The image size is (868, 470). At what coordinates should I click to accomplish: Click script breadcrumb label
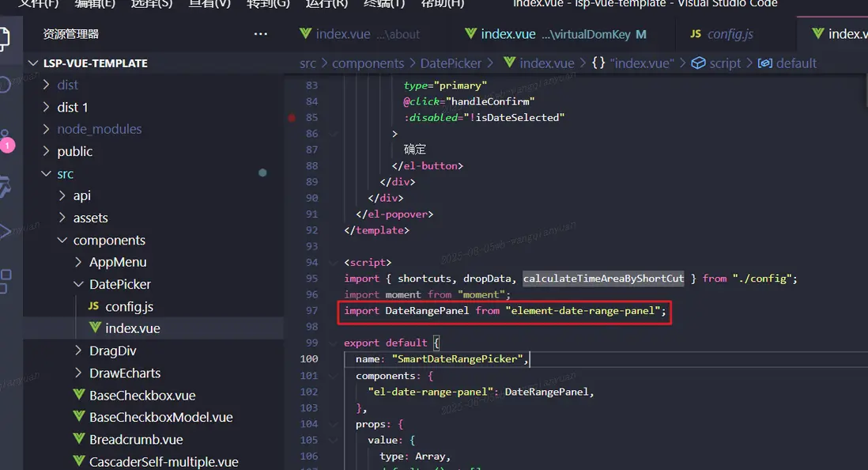pos(725,63)
